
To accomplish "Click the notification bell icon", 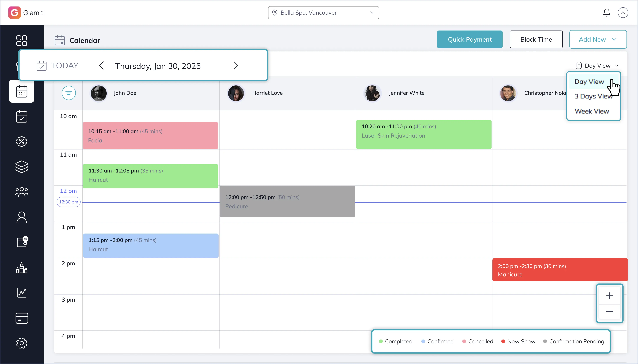I will (x=606, y=13).
